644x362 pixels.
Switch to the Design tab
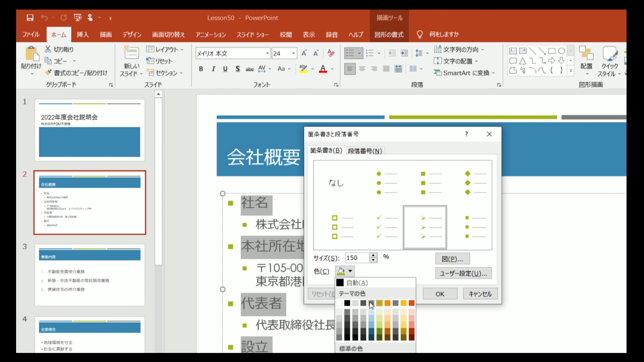(x=132, y=35)
